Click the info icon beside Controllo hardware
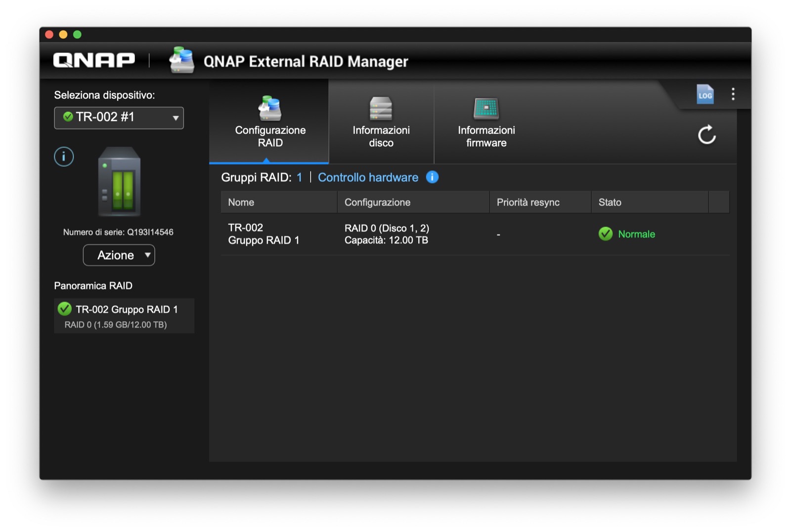Screen dimensions: 791x532 pos(432,177)
